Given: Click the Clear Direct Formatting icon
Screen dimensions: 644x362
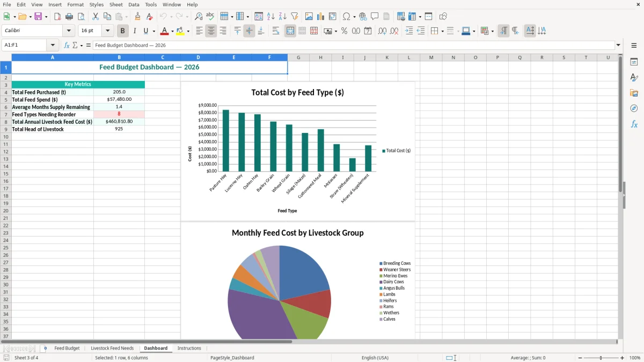Looking at the screenshot, I should coord(150,17).
